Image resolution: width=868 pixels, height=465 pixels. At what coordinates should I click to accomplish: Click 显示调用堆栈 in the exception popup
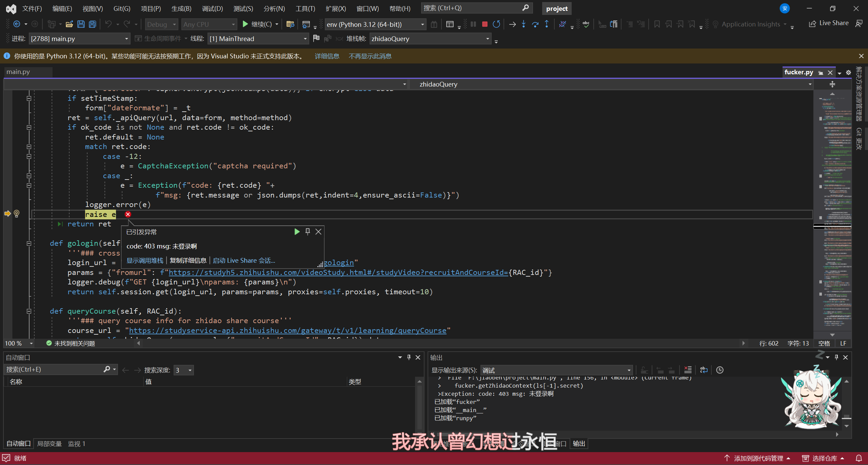145,260
